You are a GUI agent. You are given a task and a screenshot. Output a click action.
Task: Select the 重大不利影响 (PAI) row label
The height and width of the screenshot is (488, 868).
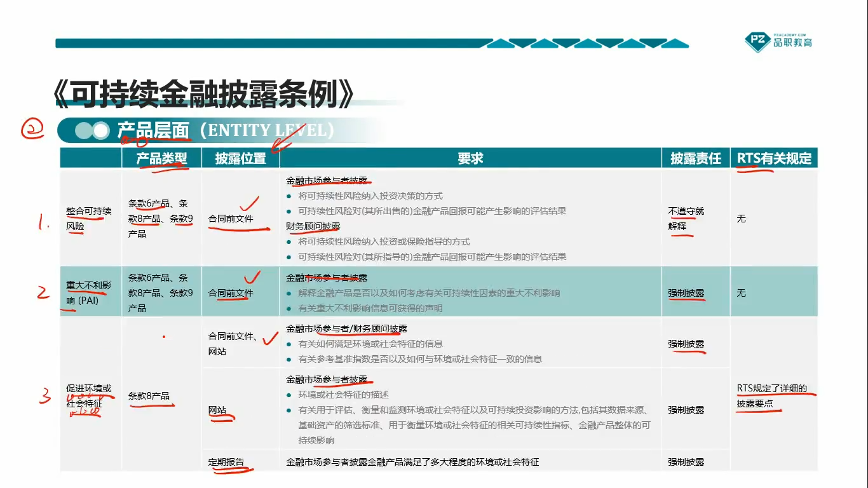[88, 293]
